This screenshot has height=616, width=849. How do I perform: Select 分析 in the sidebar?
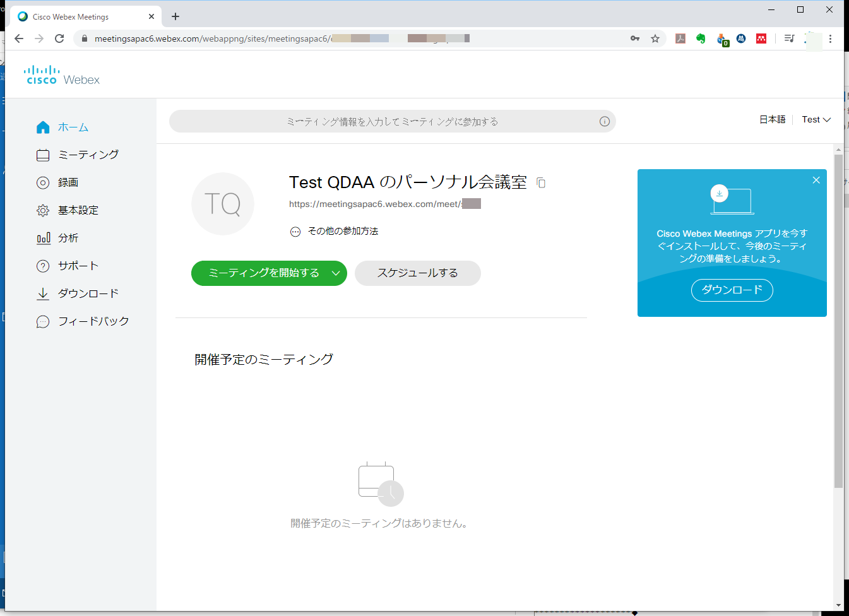(68, 239)
